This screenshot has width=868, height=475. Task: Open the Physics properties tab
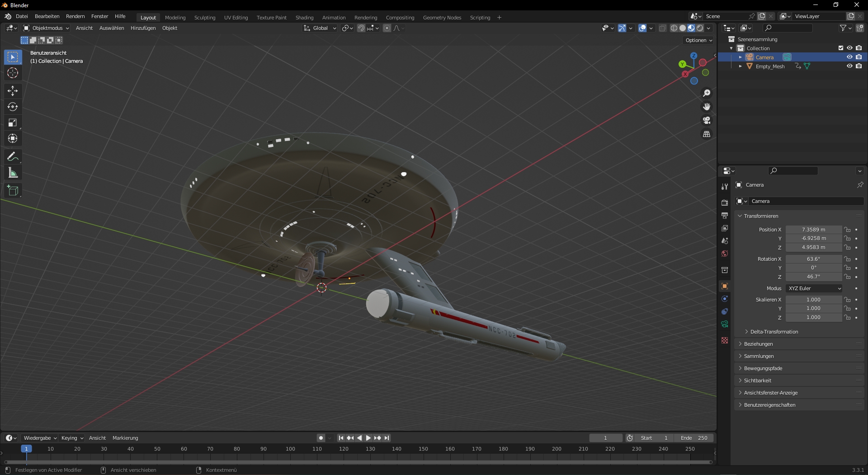pos(725,299)
